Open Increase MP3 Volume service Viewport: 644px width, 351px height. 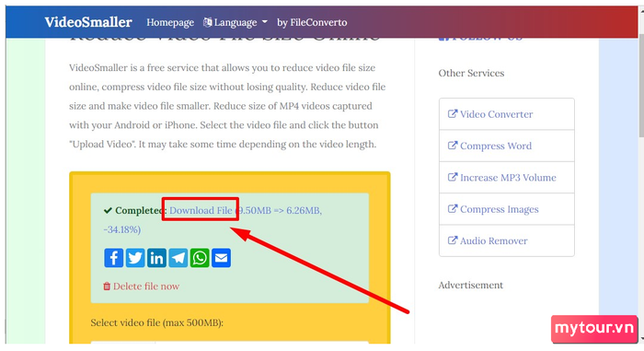point(506,178)
